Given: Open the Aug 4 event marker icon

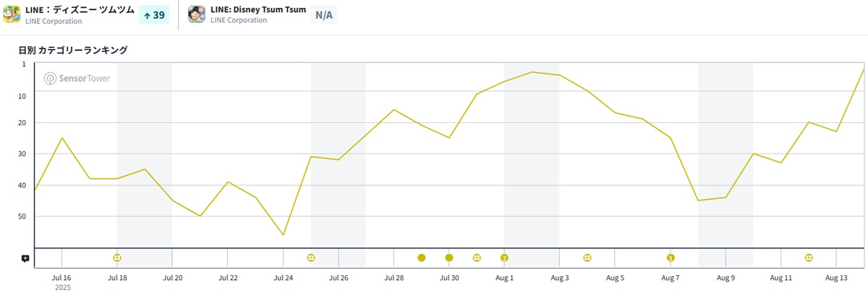Looking at the screenshot, I should point(587,258).
